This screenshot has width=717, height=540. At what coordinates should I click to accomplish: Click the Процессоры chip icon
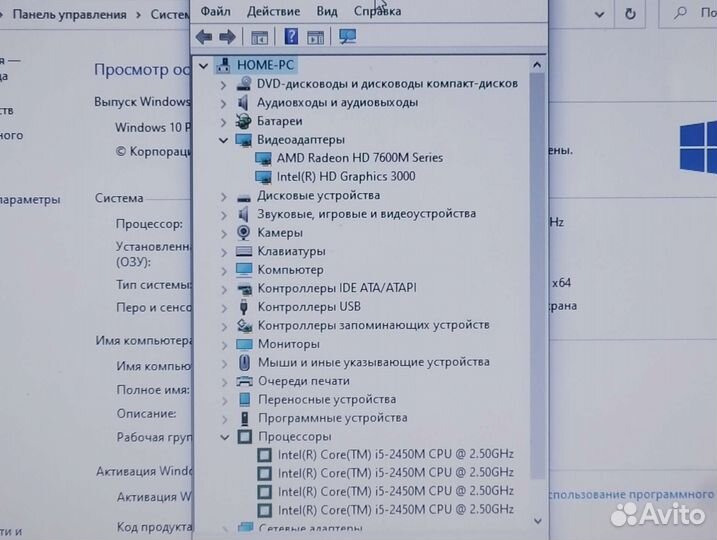[x=245, y=437]
